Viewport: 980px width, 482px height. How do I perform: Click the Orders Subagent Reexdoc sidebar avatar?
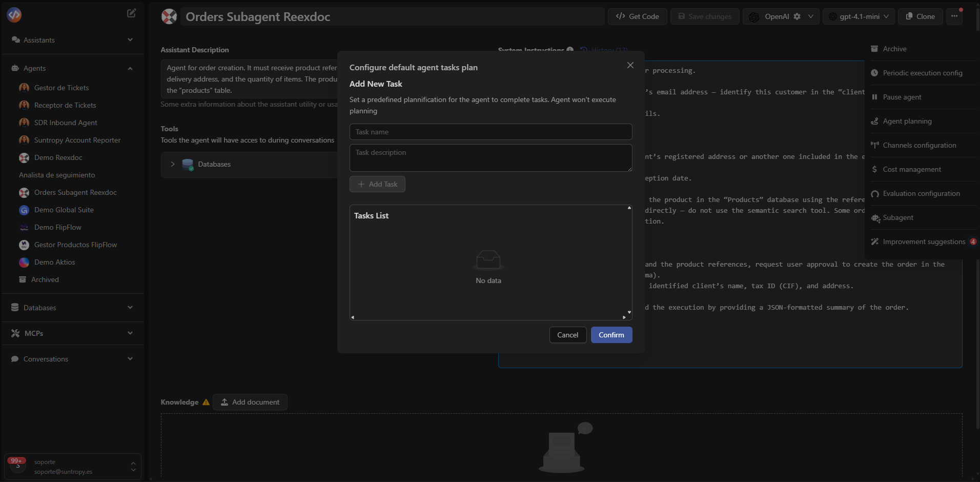[24, 192]
